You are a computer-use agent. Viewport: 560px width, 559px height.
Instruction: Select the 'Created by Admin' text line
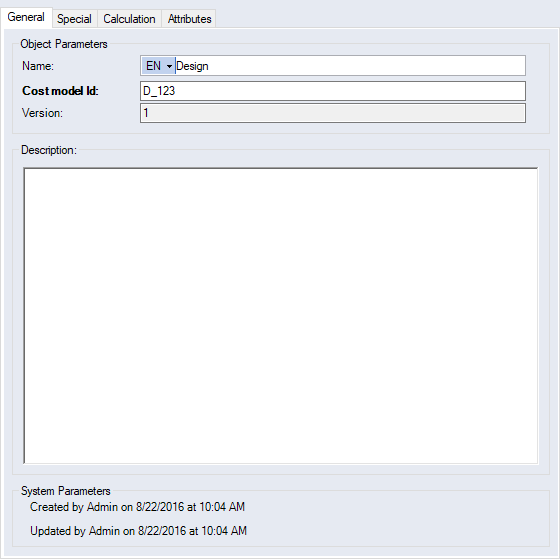pyautogui.click(x=138, y=507)
